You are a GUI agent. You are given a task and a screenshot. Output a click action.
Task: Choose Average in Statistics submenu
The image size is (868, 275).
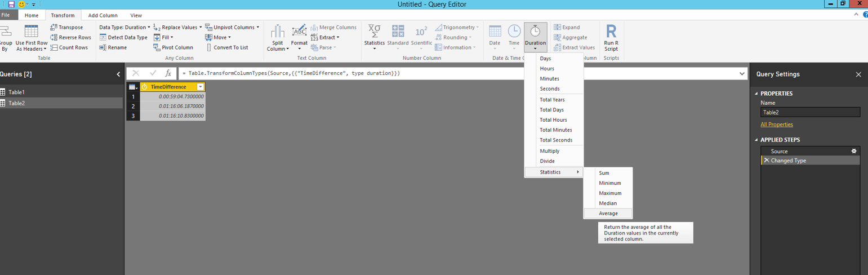click(608, 214)
